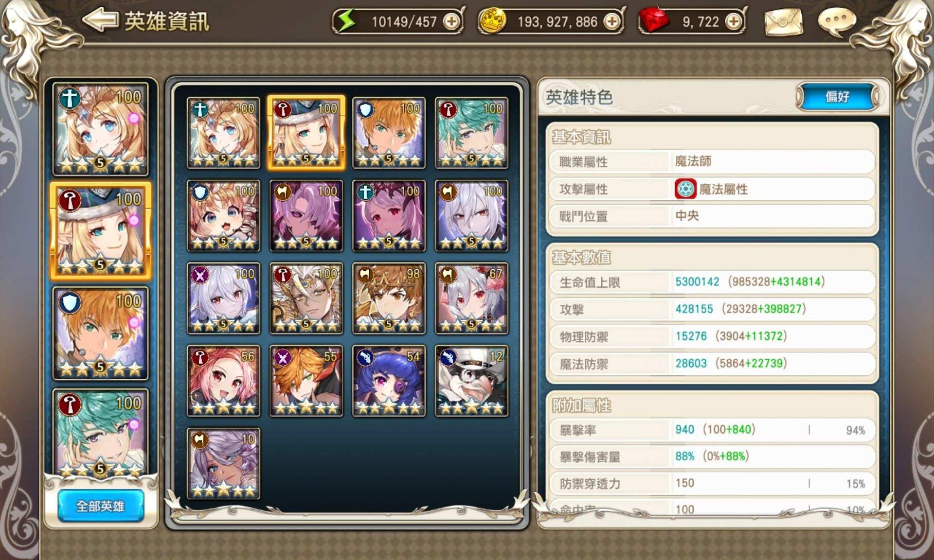This screenshot has height=560, width=934.
Task: Add more energy with the plus icon
Action: [x=451, y=22]
